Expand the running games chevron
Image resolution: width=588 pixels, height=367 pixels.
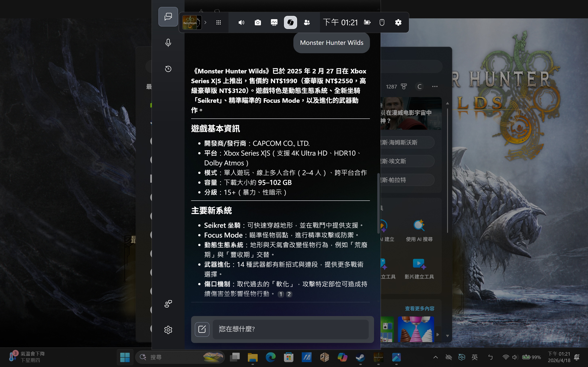pos(205,23)
